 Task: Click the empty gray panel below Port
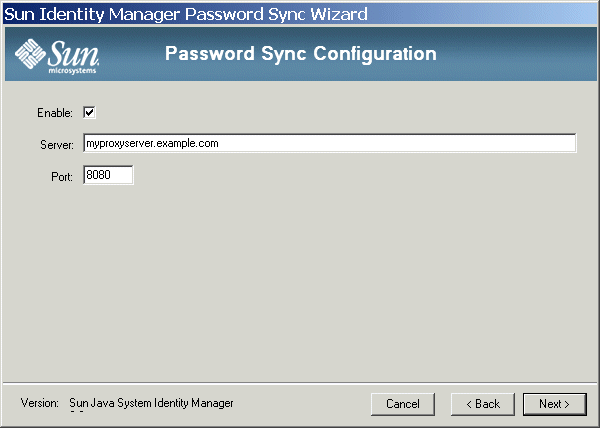coord(300,283)
